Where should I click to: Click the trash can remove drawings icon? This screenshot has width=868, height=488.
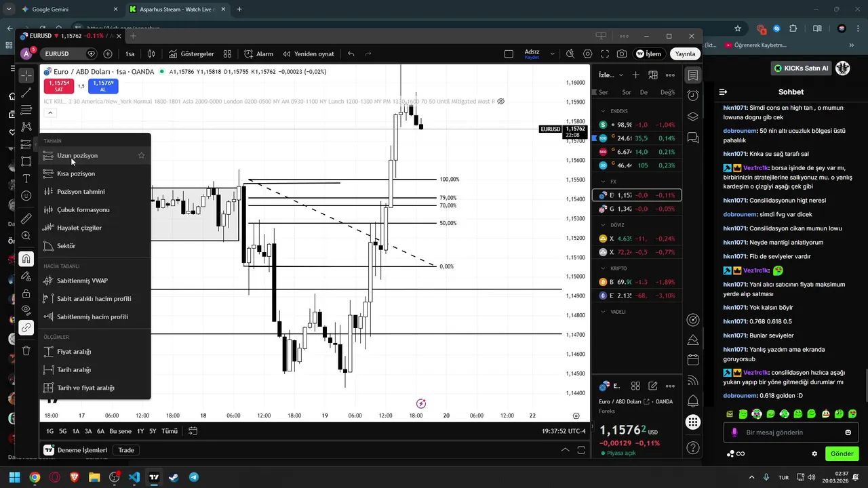click(x=26, y=350)
